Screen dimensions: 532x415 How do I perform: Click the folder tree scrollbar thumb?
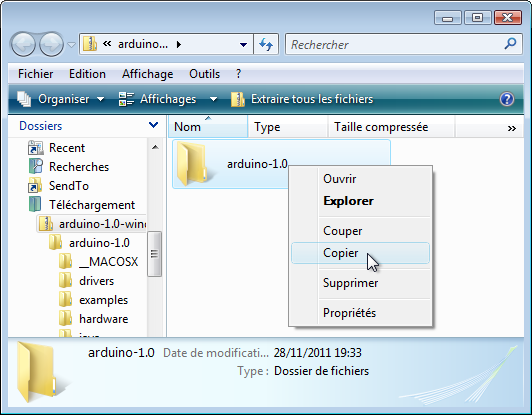[x=154, y=254]
